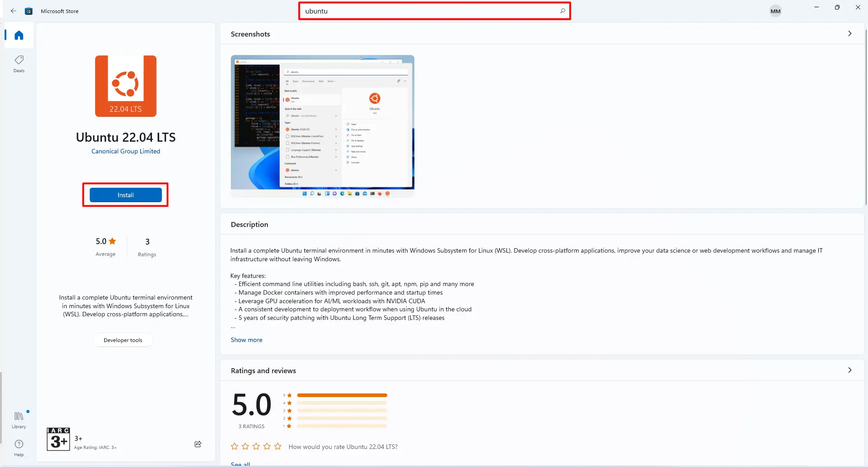
Task: Click the 1-star rating bar
Action: [342, 426]
